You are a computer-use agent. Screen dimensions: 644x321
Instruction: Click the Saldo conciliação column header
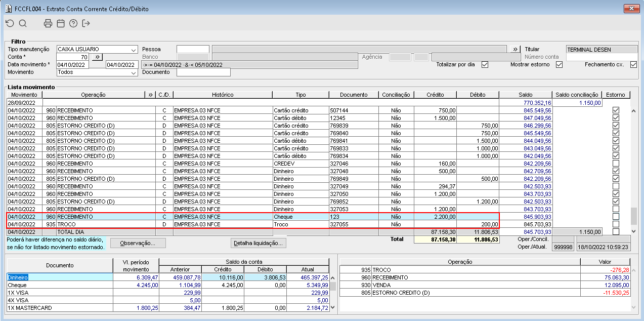(577, 95)
